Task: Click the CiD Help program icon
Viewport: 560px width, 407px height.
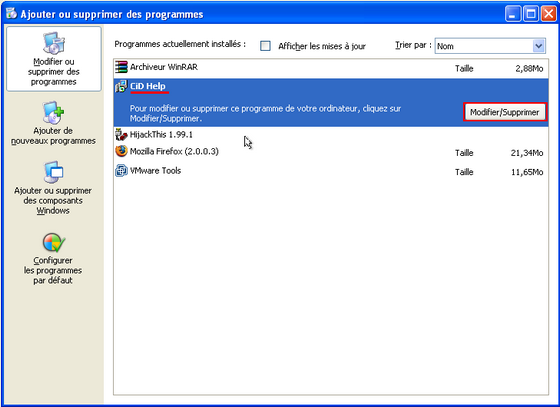Action: coord(121,86)
